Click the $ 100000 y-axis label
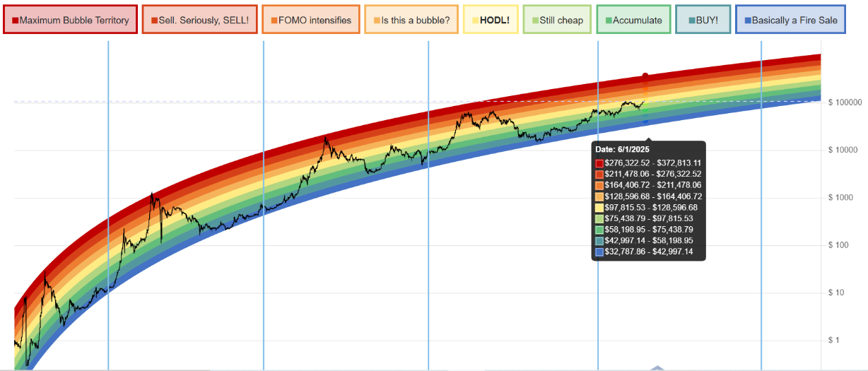 (845, 102)
